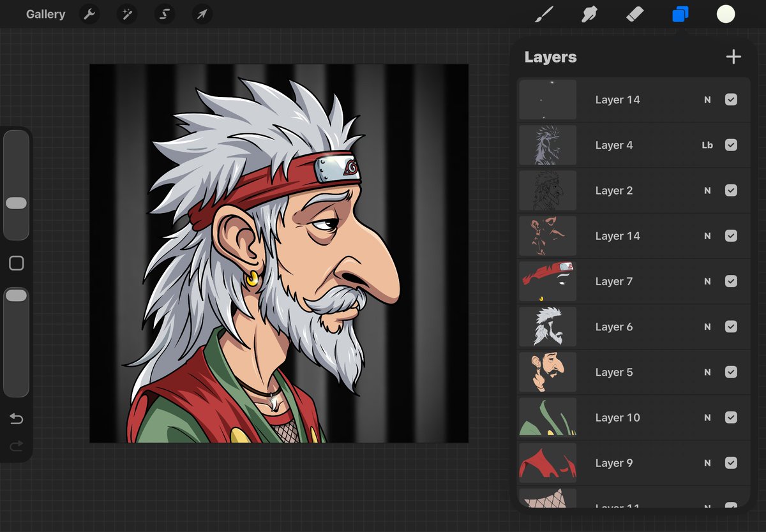The width and height of the screenshot is (766, 532).
Task: Open the active color circle picker
Action: click(x=726, y=14)
